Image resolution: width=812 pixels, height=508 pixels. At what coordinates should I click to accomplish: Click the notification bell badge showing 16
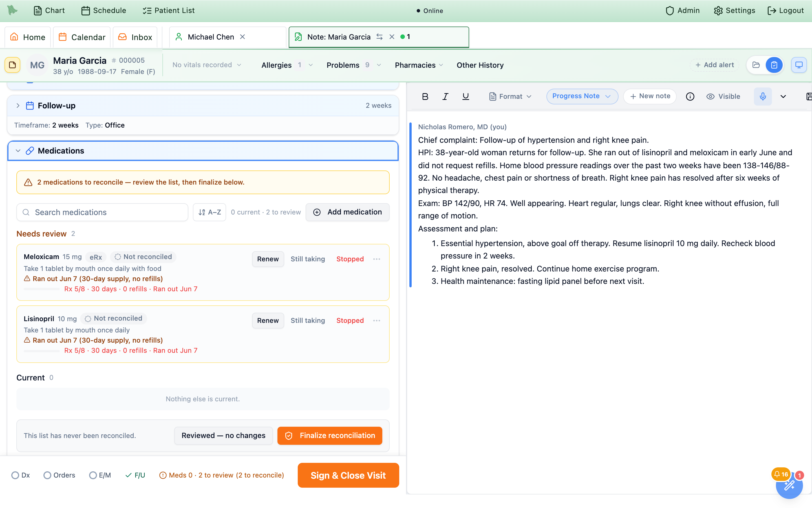(781, 474)
